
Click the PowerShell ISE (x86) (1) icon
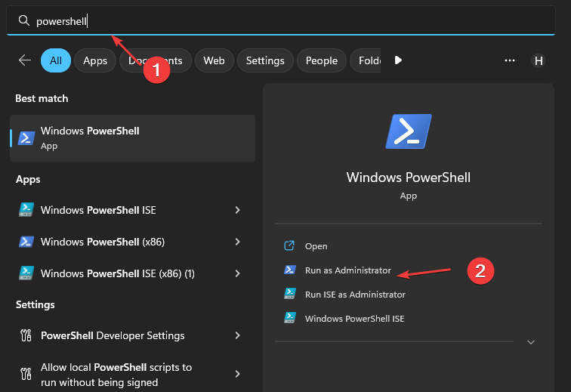click(x=26, y=273)
